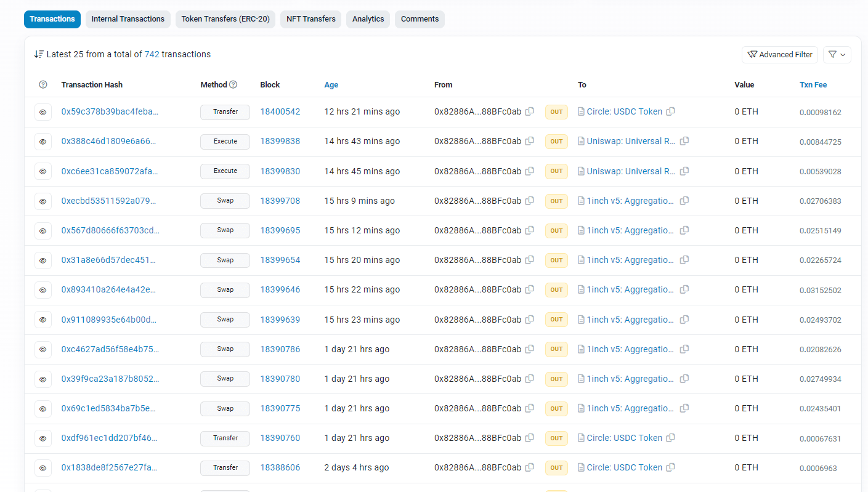Copy To address in row 0x893410a264e4a42e
Viewport: 868px width, 492px height.
(x=684, y=289)
